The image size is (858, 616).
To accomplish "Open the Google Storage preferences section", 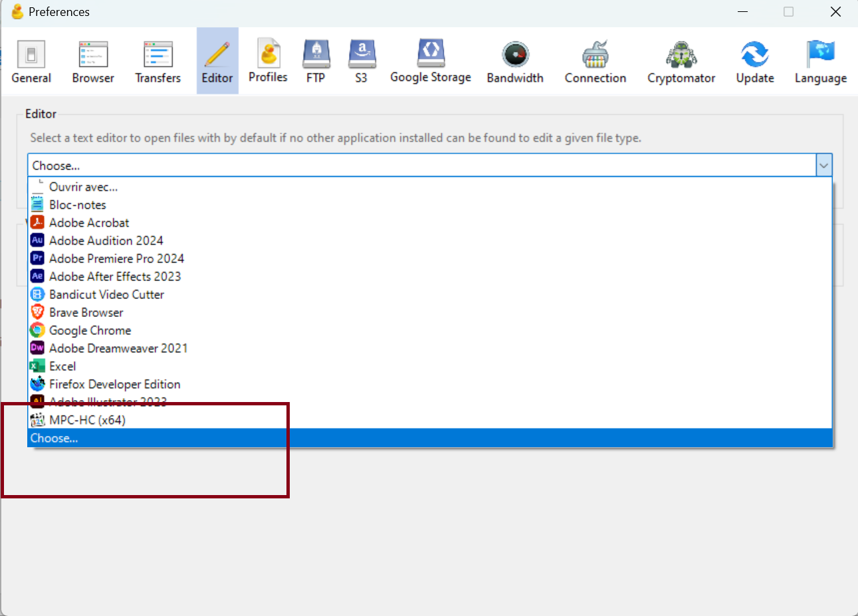I will (x=431, y=61).
